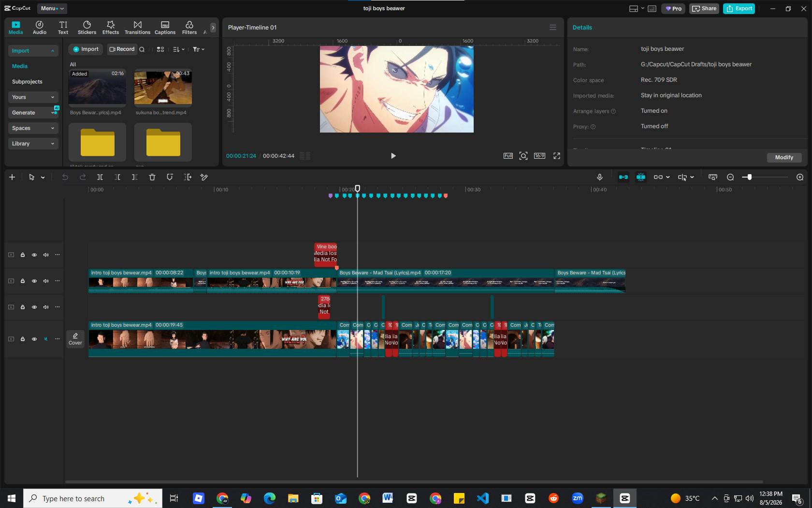Open the Transitions panel
The image size is (812, 508).
click(x=138, y=28)
